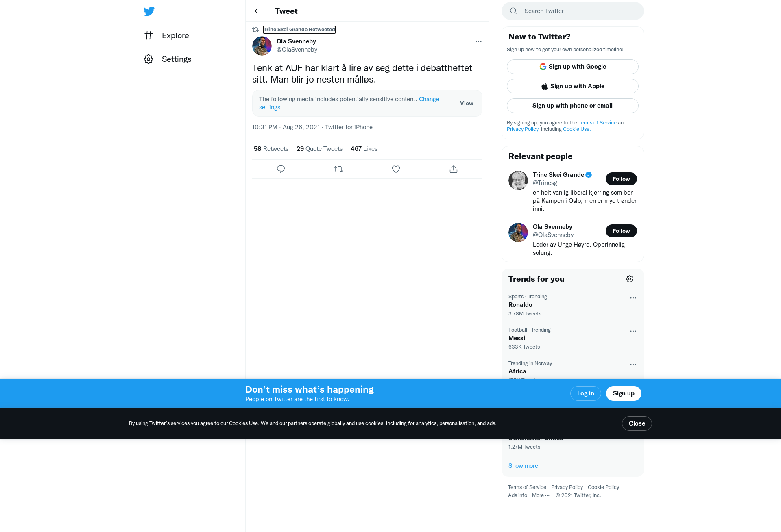Open options for Messi trend
This screenshot has width=781, height=532.
(x=633, y=331)
